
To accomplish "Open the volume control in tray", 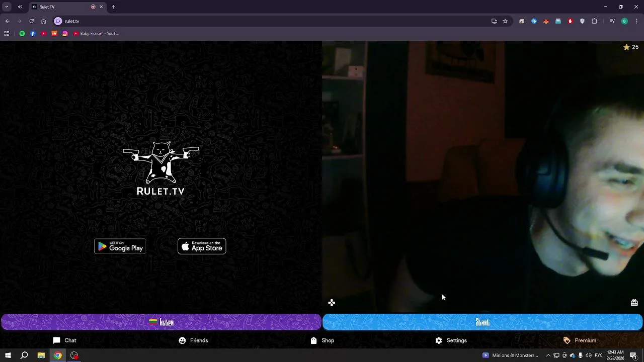I will point(589,355).
